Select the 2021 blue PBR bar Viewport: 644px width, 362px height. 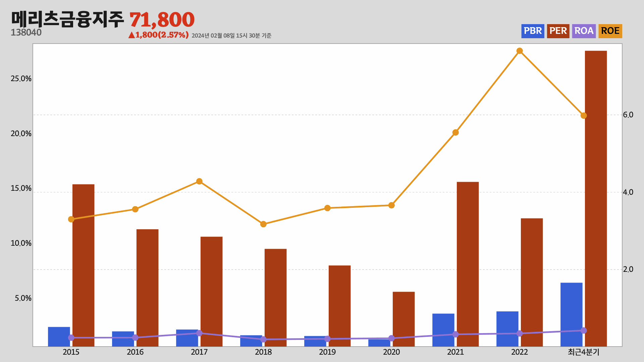[x=443, y=330]
